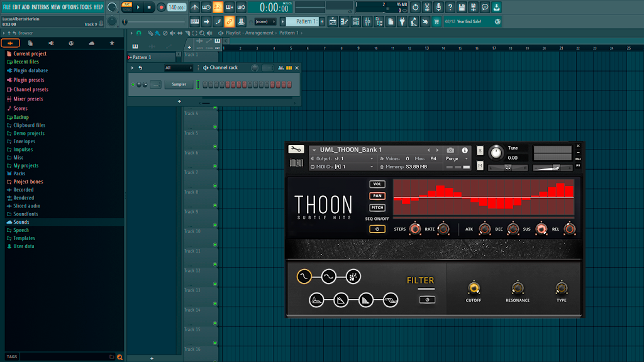Open the EDIT menu

click(16, 7)
